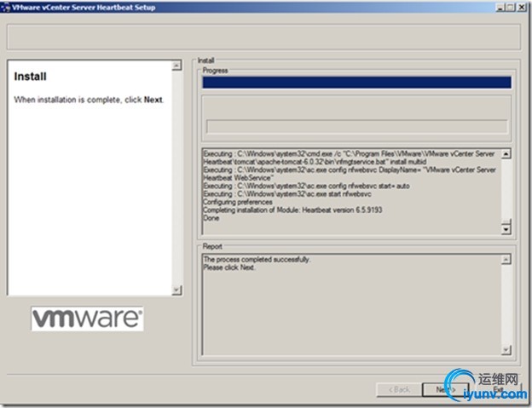The width and height of the screenshot is (532, 408).
Task: Select 'sc.exe start nfwebsvc' log line
Action: [x=287, y=194]
